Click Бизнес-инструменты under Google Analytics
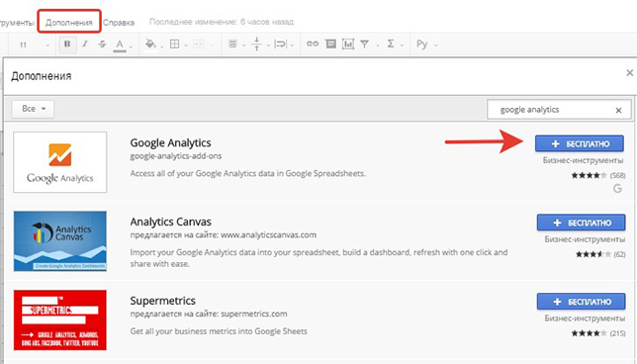637x364 pixels. [x=583, y=160]
